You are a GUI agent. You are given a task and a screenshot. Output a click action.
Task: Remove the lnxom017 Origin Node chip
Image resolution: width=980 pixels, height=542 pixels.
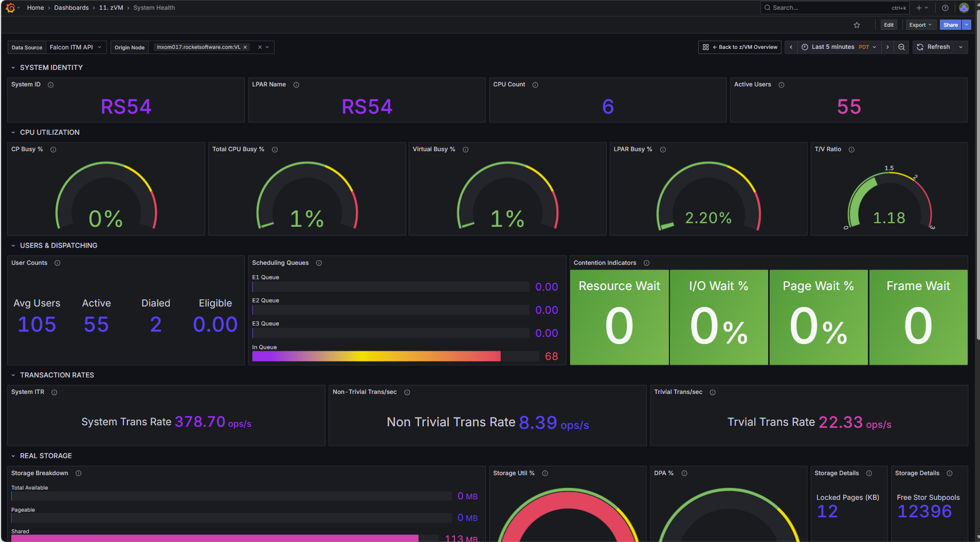pyautogui.click(x=245, y=47)
